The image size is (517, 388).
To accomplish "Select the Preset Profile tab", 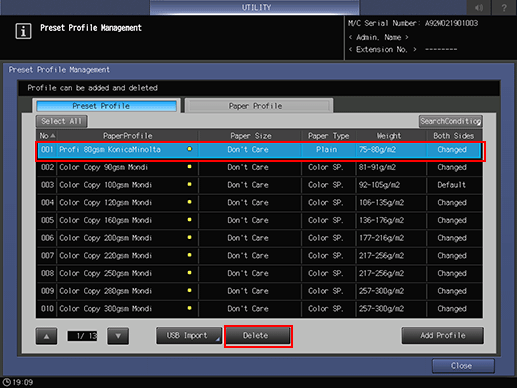I will (x=106, y=106).
